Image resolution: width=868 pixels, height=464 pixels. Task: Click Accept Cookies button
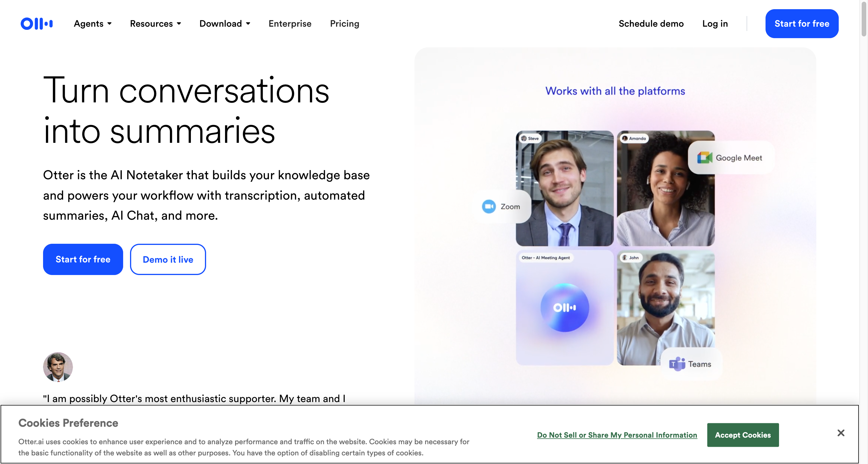coord(743,435)
